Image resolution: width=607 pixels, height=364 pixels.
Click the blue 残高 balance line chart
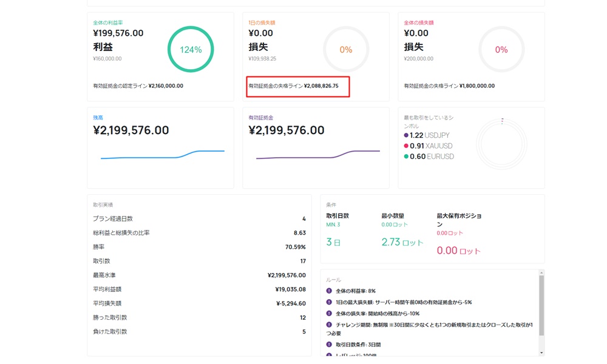(162, 155)
